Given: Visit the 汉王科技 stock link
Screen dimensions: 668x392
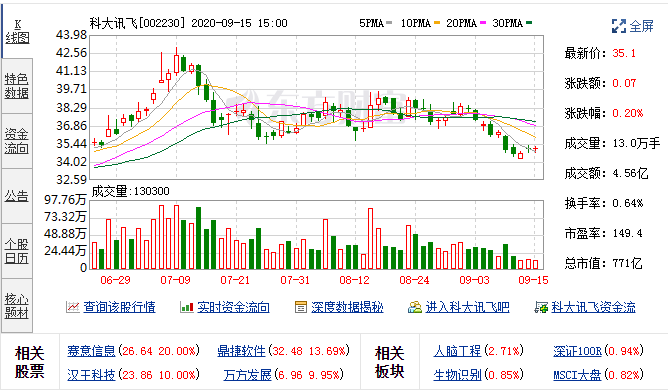Looking at the screenshot, I should (91, 375).
